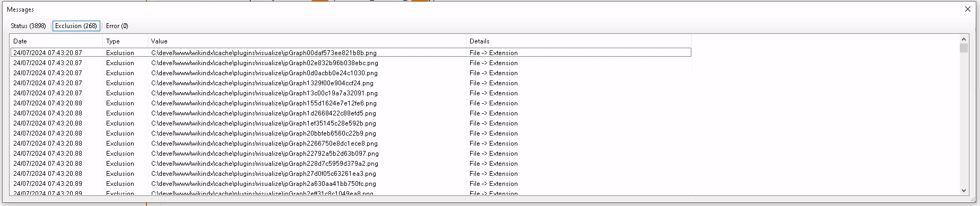Switch to the Status (3898) tab
Screen dimensions: 980x206
(28, 26)
